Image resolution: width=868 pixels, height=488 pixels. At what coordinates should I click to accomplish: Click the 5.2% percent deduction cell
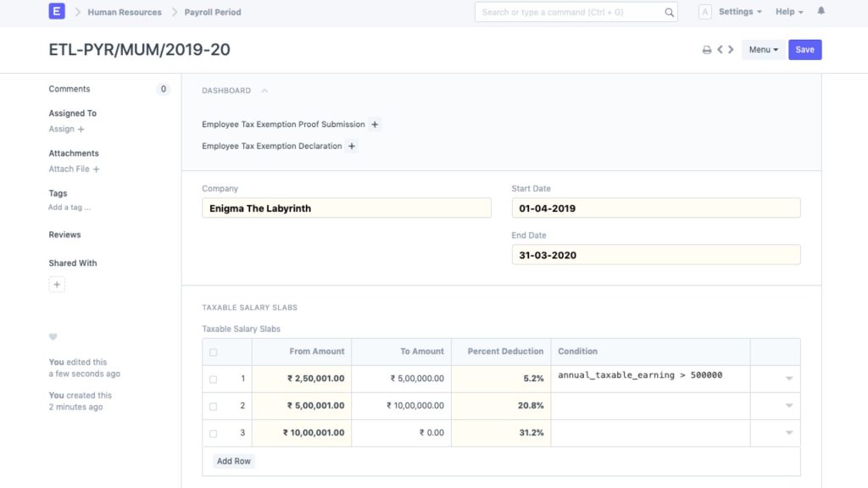(x=501, y=379)
